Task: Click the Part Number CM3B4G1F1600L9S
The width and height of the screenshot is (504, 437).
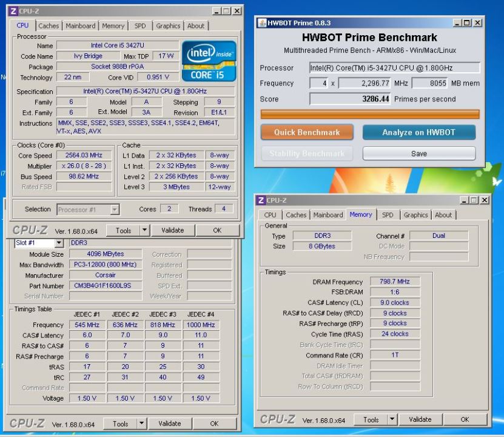Action: tap(106, 285)
